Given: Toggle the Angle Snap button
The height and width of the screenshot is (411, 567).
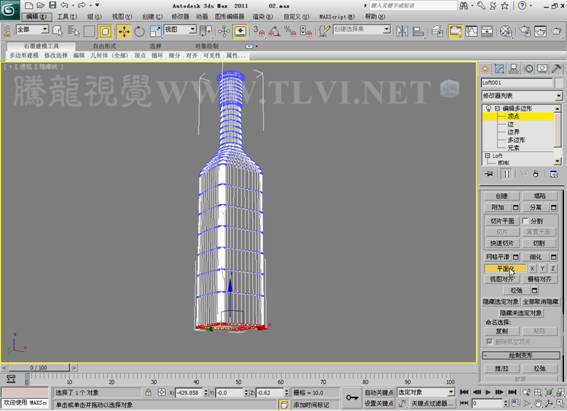Looking at the screenshot, I should click(x=274, y=31).
